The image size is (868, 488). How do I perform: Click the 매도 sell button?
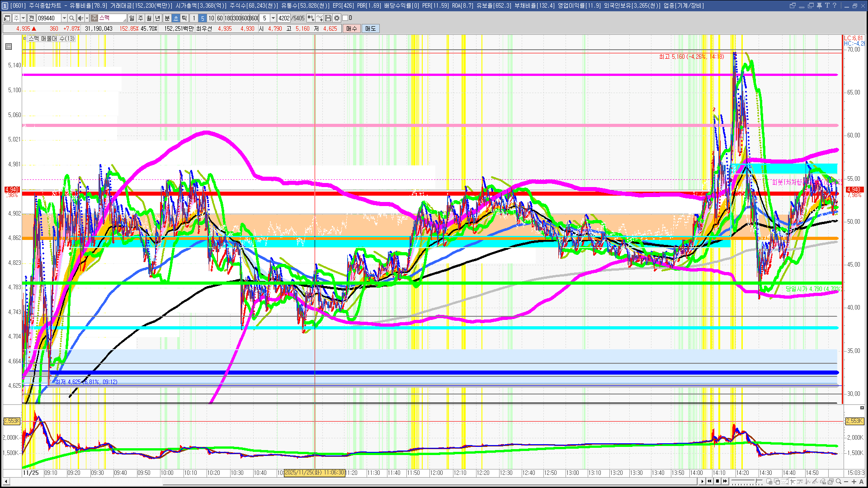point(370,28)
